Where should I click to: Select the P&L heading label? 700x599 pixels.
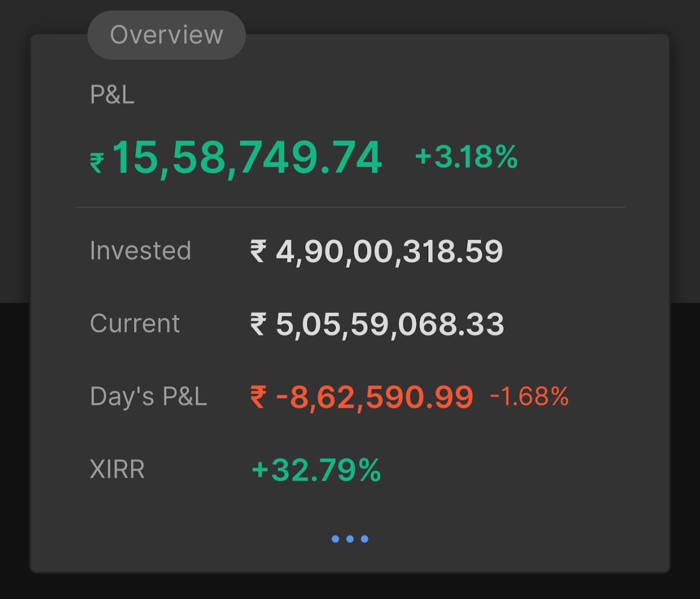click(x=112, y=95)
